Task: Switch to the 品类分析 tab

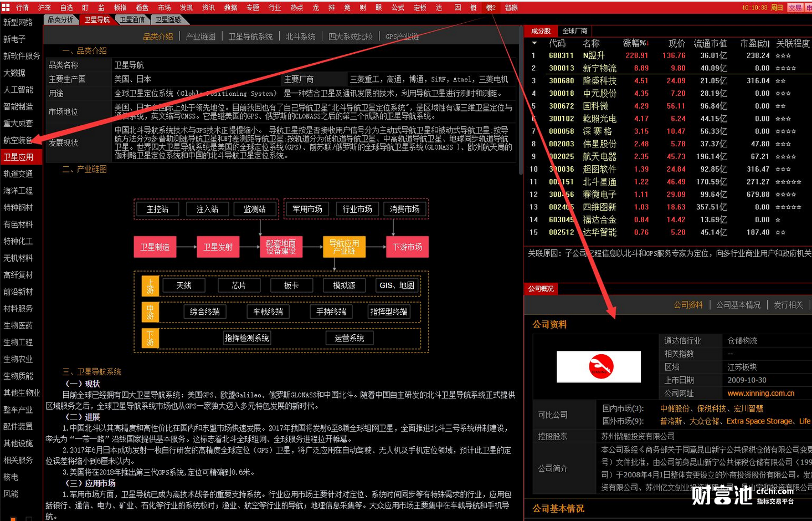Action: [61, 19]
